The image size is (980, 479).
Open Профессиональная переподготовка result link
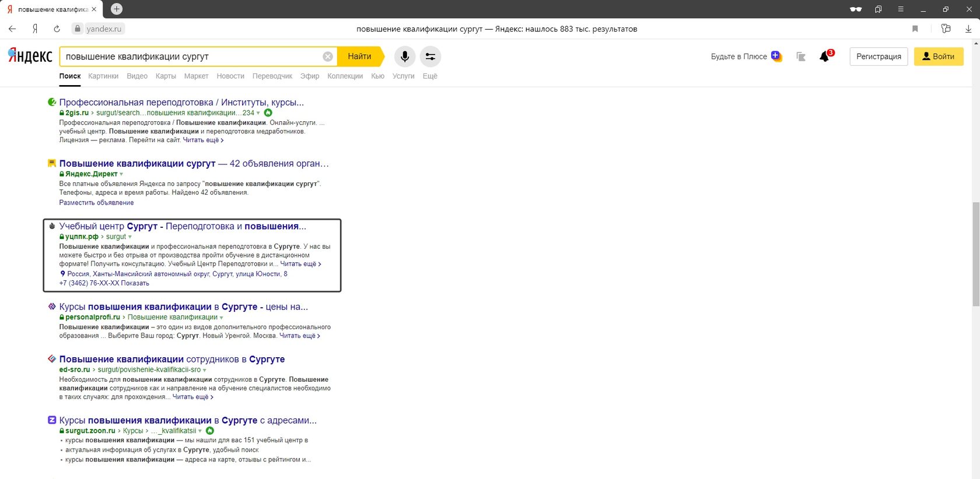coord(181,102)
